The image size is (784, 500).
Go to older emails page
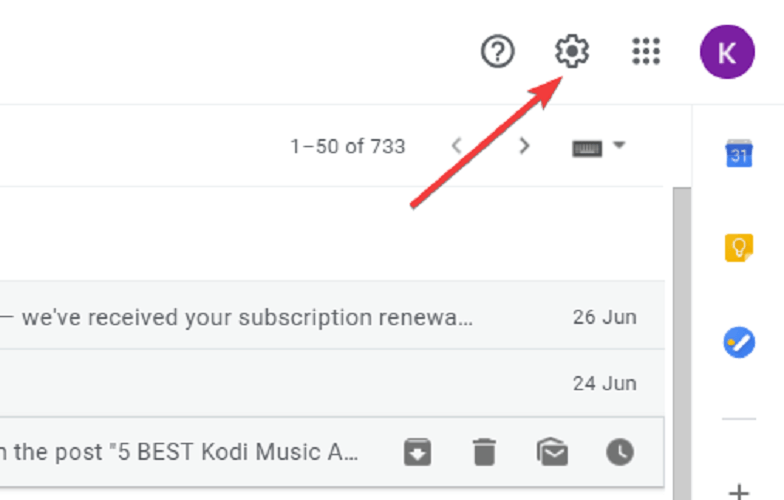[x=524, y=146]
